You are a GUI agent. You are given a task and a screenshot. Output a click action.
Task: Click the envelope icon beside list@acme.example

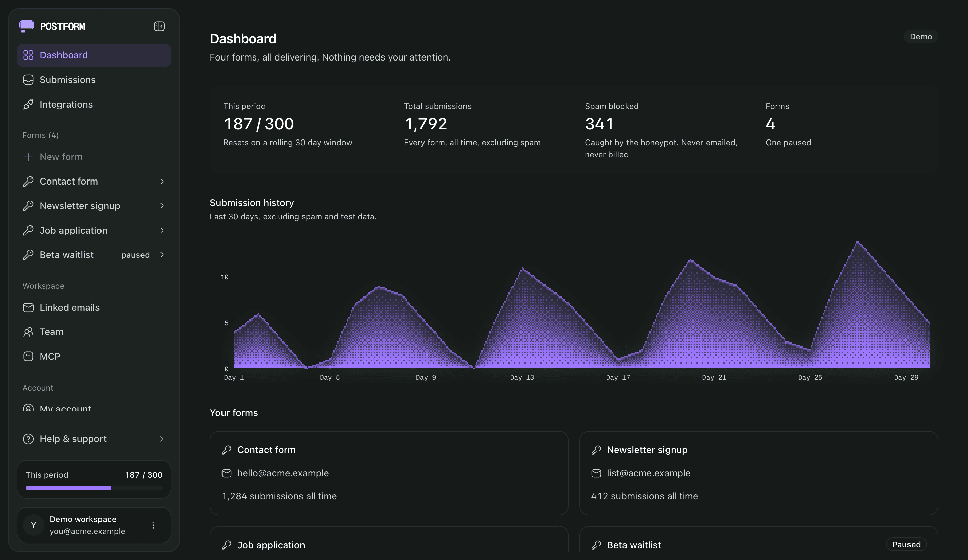pyautogui.click(x=596, y=473)
